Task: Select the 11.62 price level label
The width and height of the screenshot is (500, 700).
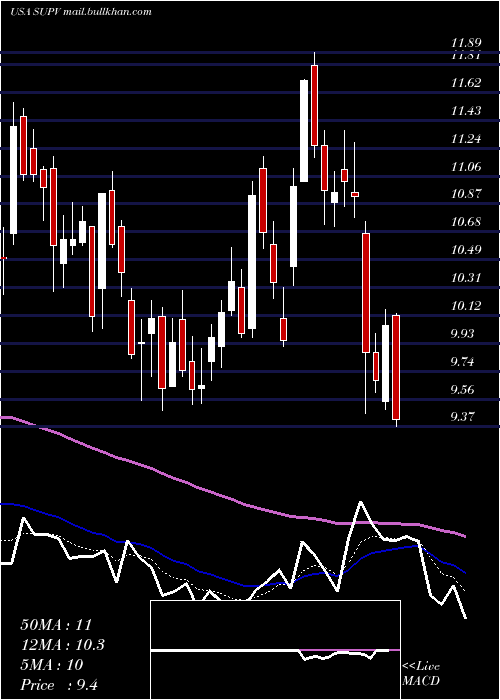Action: tap(466, 83)
